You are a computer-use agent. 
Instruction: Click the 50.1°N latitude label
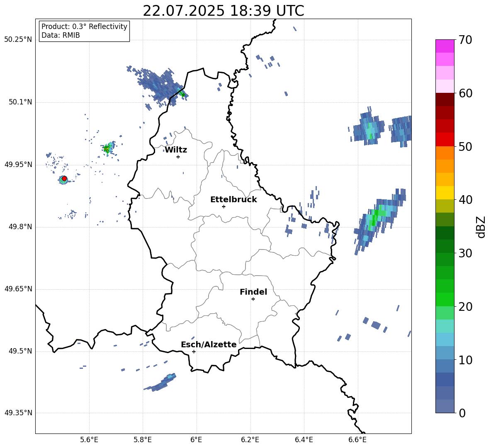click(20, 102)
